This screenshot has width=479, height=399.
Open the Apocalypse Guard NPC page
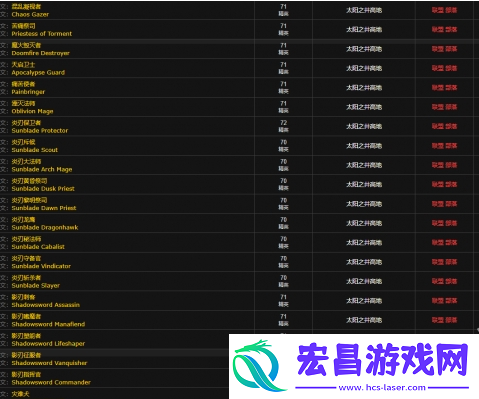38,72
